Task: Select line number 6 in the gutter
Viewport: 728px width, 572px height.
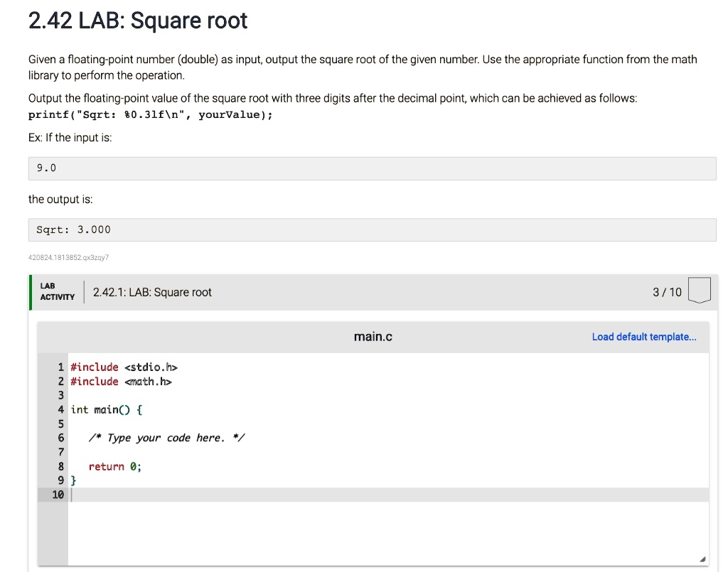Action: click(60, 438)
